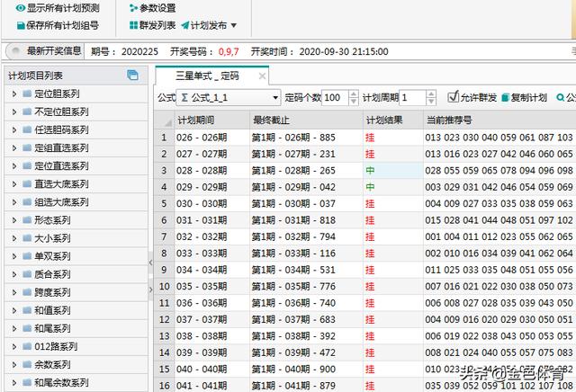Expand the 定位胆系列 tree node
576x392 pixels.
[14, 94]
